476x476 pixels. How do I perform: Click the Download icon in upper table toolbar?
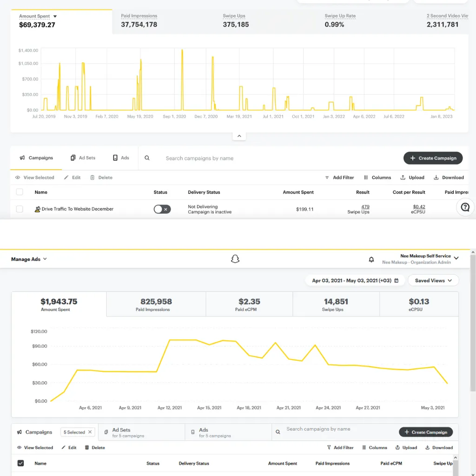[x=436, y=178]
